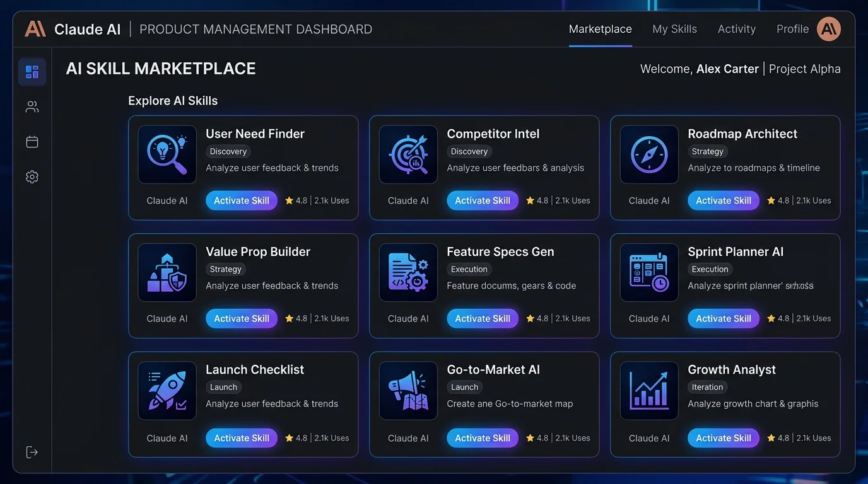The height and width of the screenshot is (484, 868).
Task: Select the Sprint Planner AI calendar icon
Action: (649, 272)
